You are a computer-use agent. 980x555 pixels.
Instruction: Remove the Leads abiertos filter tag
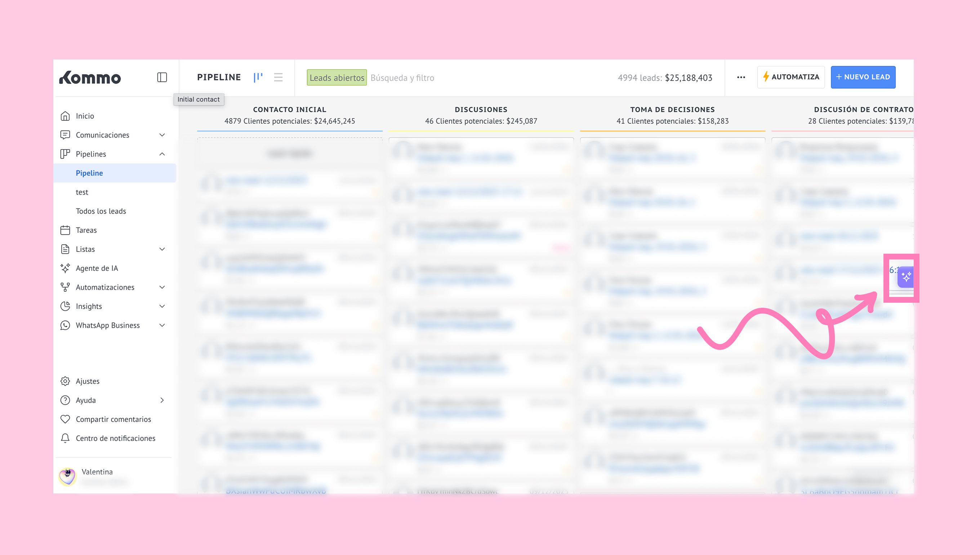click(337, 78)
